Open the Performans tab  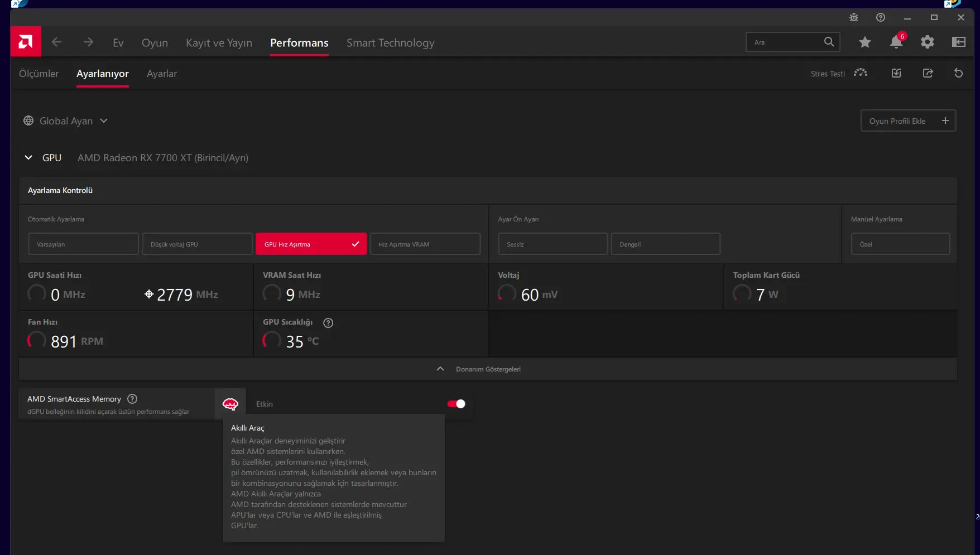299,43
